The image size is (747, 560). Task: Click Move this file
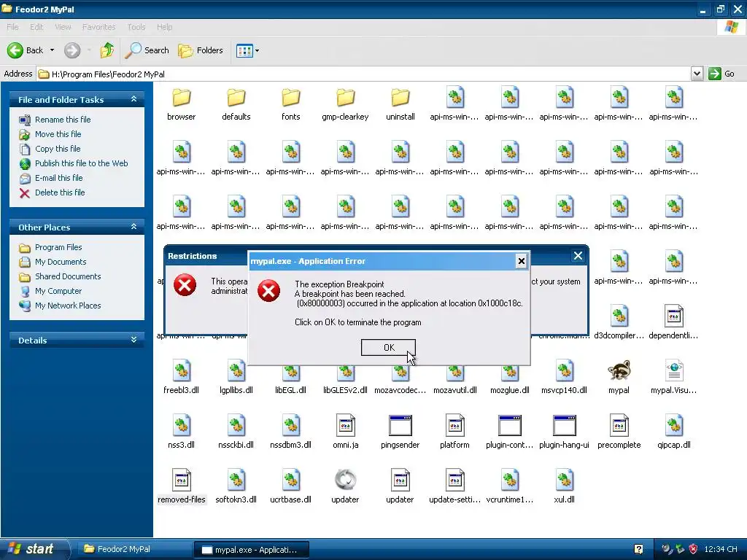tap(58, 134)
